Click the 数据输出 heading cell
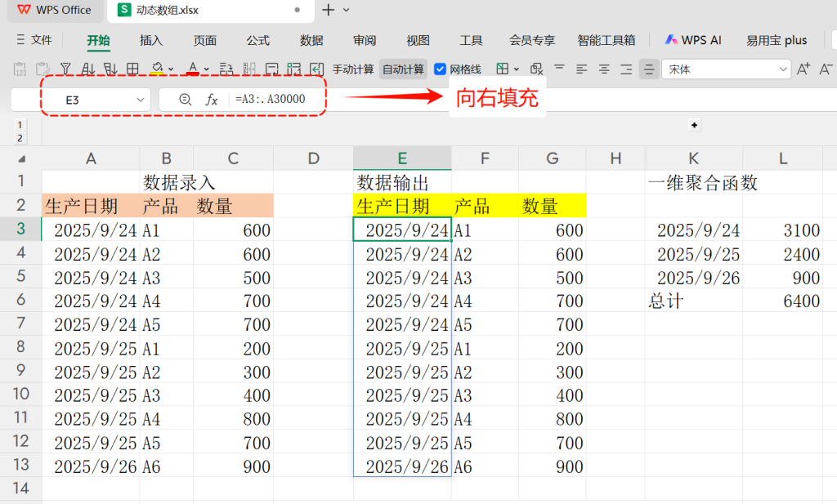 tap(402, 182)
